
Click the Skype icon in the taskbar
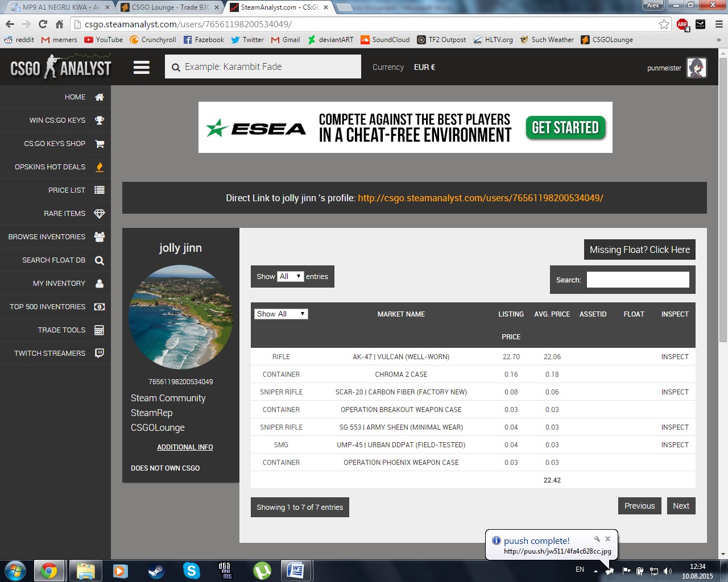pos(192,570)
